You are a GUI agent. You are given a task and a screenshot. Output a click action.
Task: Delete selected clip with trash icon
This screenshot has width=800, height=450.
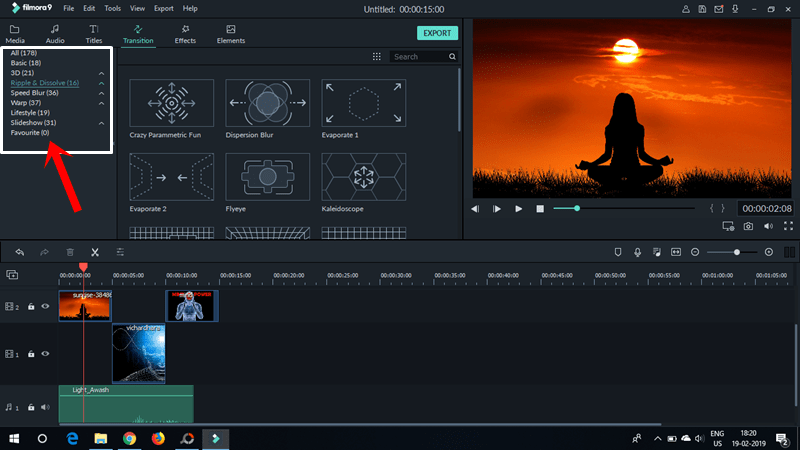pyautogui.click(x=70, y=252)
